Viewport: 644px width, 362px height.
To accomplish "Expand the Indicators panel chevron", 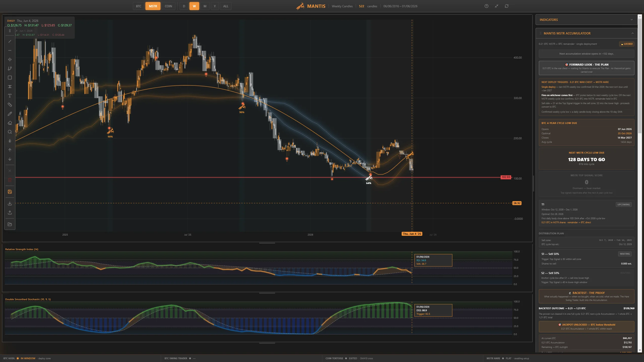I will pyautogui.click(x=631, y=20).
